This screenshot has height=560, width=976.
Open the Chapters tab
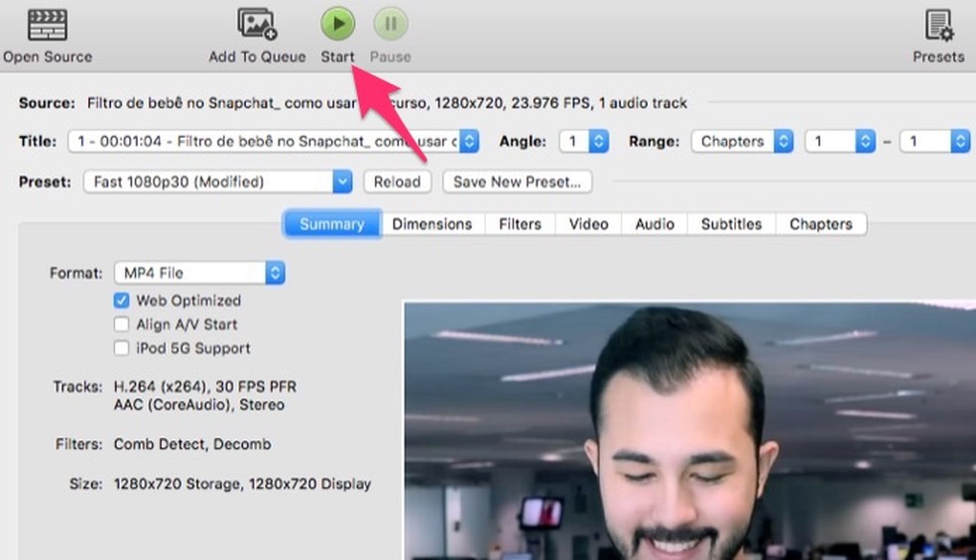pyautogui.click(x=821, y=224)
